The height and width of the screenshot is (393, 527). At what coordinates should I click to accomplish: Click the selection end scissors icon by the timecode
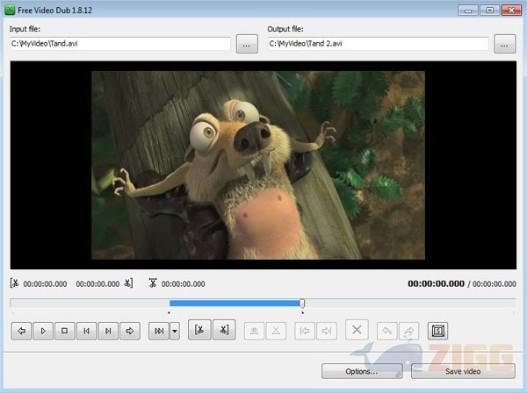128,283
